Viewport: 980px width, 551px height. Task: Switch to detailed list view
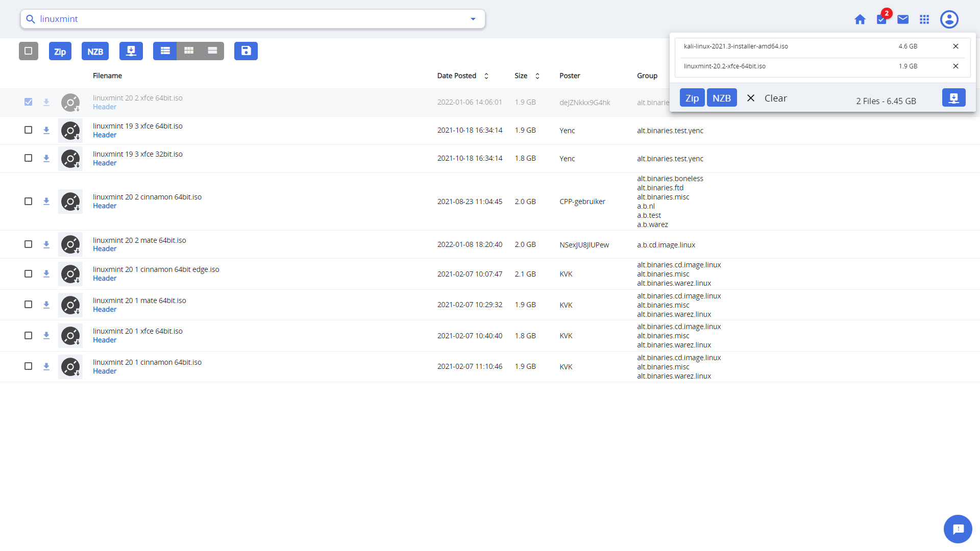coord(165,51)
